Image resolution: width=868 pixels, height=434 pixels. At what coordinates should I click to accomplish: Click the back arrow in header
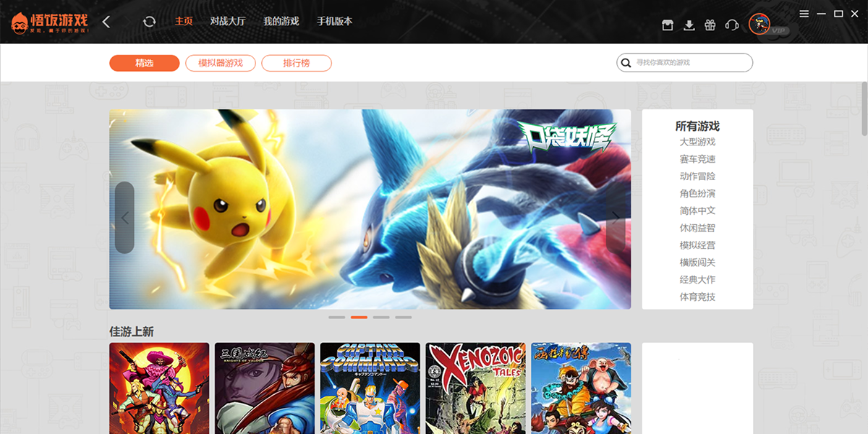click(x=106, y=22)
